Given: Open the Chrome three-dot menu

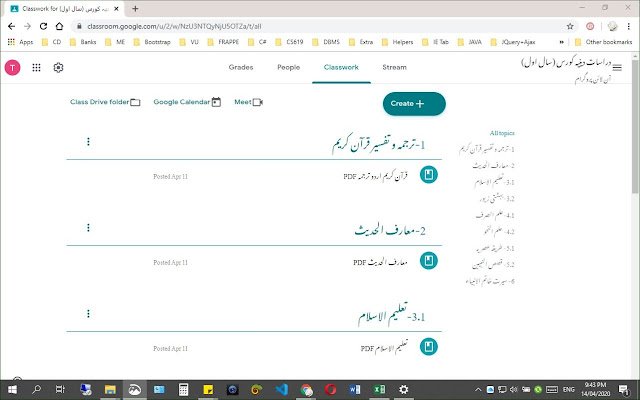Looking at the screenshot, I should tap(629, 26).
